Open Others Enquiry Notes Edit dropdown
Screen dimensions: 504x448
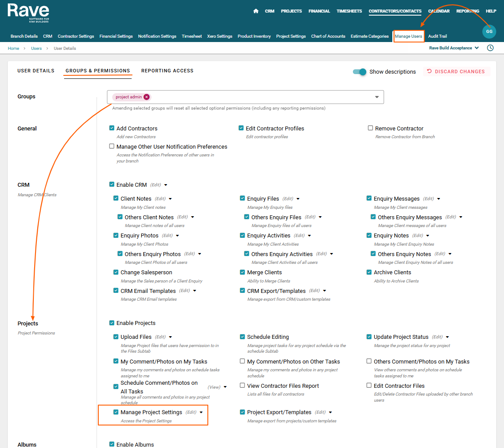[x=450, y=254]
